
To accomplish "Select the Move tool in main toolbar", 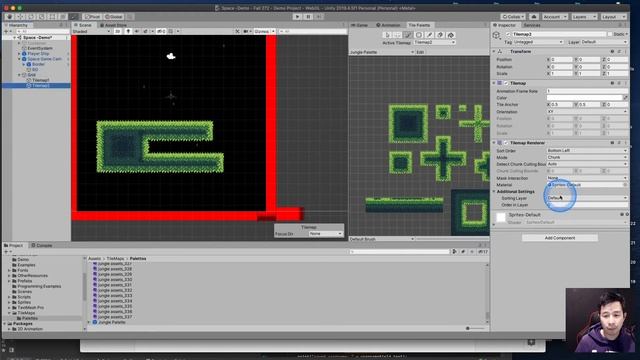I will click(20, 17).
